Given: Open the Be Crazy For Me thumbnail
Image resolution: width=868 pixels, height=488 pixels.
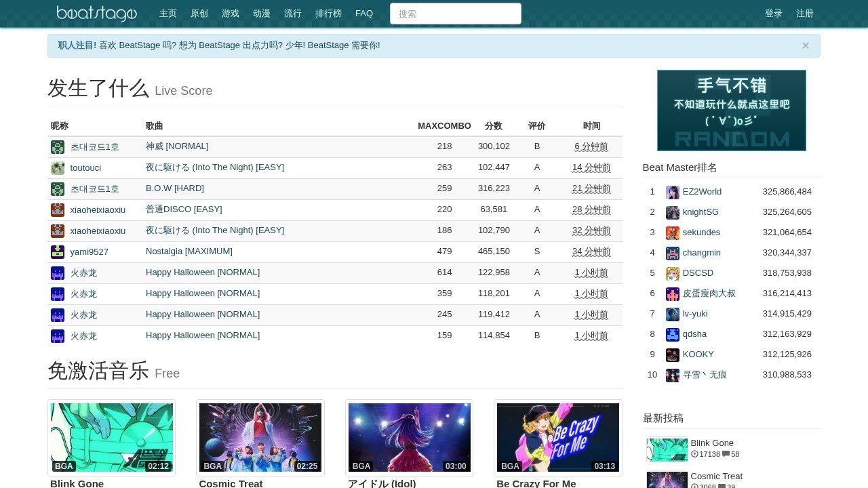Looking at the screenshot, I should 557,438.
